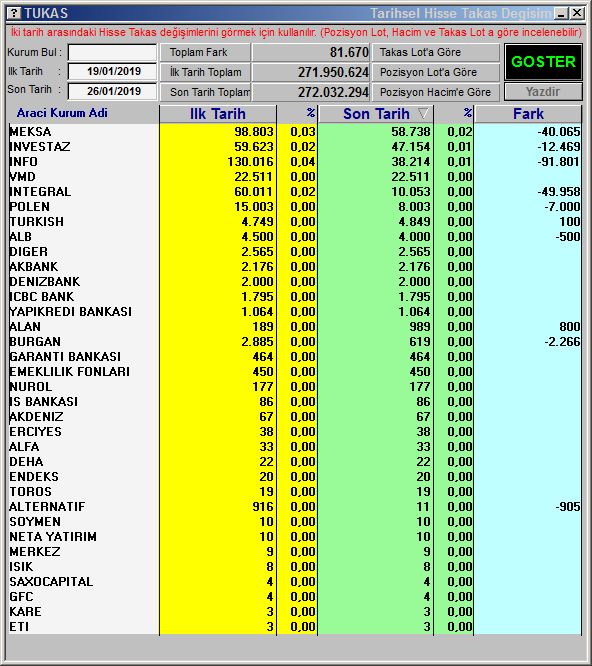The height and width of the screenshot is (666, 592).
Task: Select the YAPIKREDI BANKASI row name
Action: coord(70,312)
